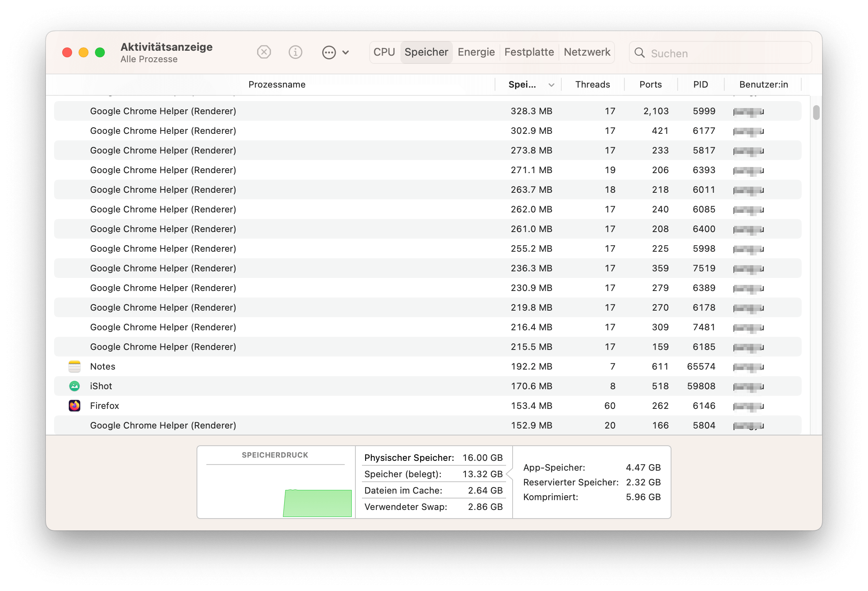Open the Netzwerk tab
This screenshot has width=868, height=591.
click(587, 52)
